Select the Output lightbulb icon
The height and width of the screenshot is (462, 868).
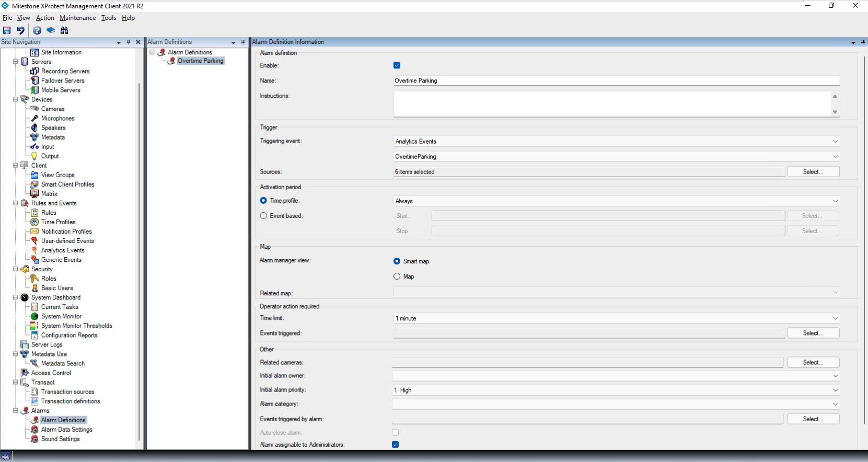34,156
